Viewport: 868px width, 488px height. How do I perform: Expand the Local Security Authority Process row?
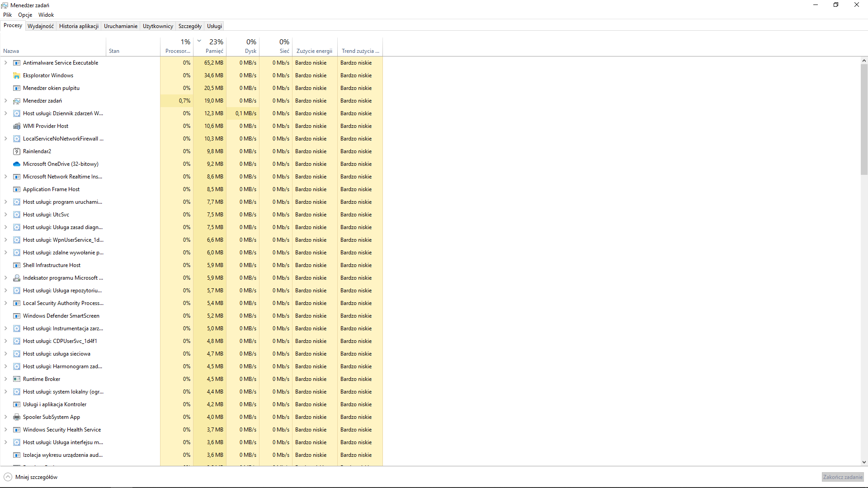(x=6, y=303)
